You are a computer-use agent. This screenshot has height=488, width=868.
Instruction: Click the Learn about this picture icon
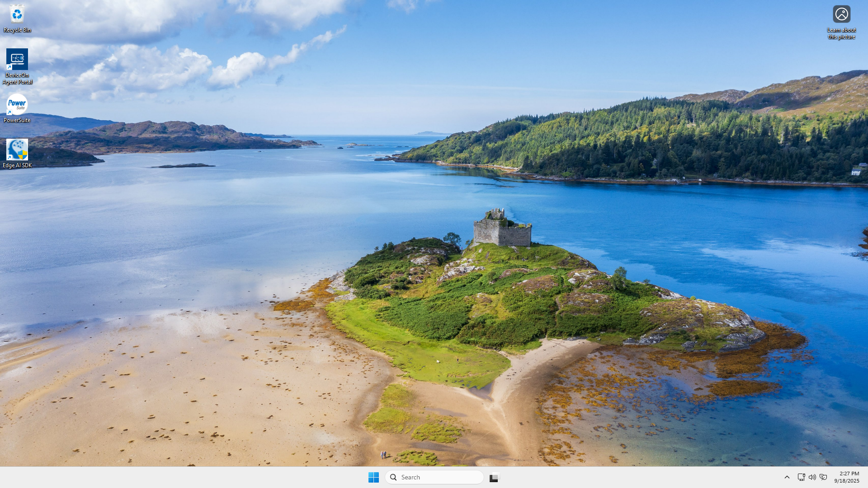coord(841,14)
